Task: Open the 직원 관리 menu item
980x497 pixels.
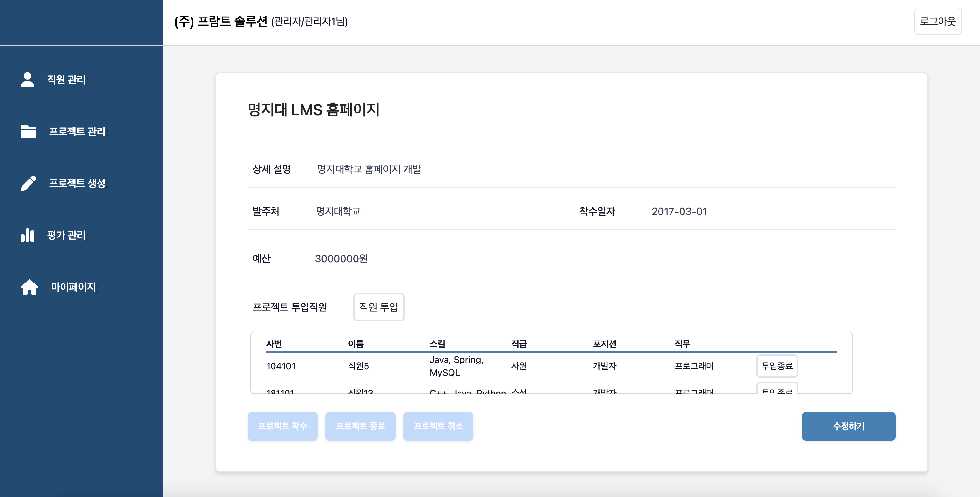Action: pos(66,79)
